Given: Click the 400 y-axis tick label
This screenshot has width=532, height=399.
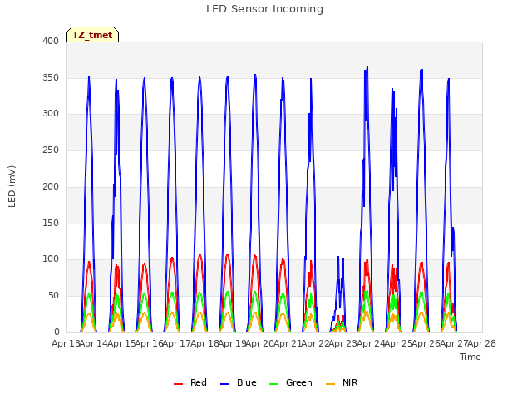Looking at the screenshot, I should tap(51, 41).
